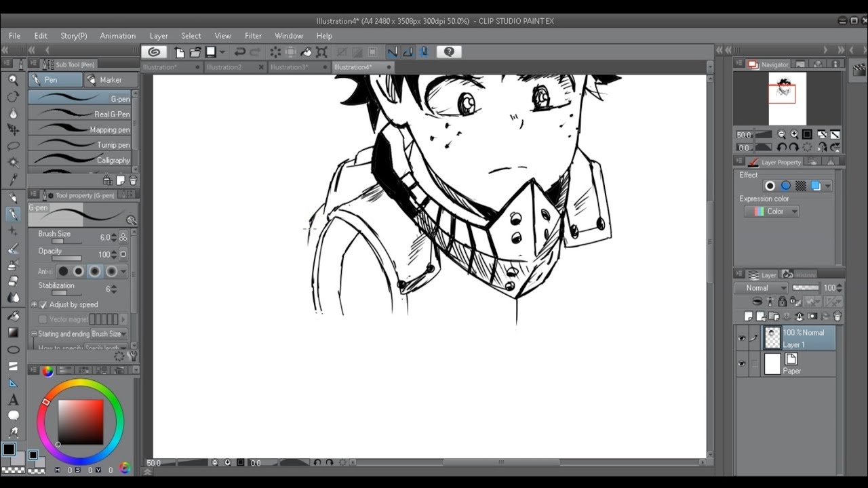
Task: Select the Fill bucket tool
Action: (13, 315)
